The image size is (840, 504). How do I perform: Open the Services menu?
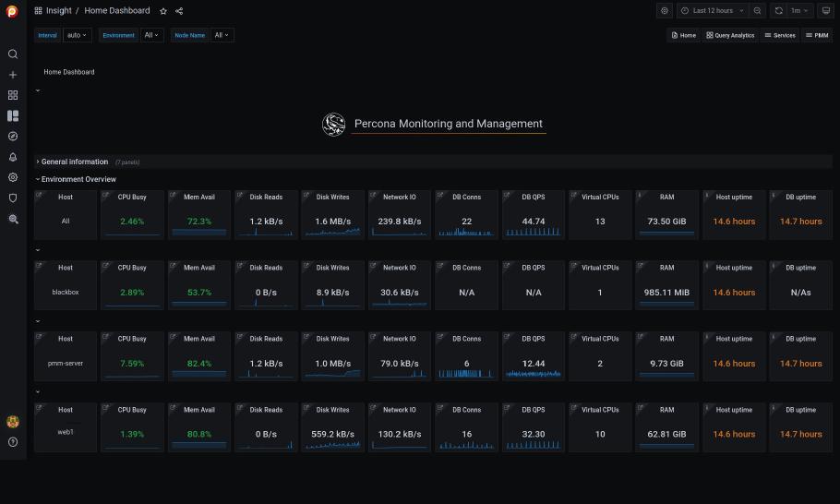(780, 35)
